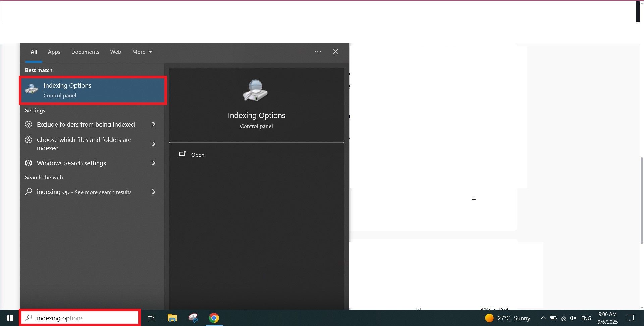Switch to the Documents search tab
This screenshot has height=326, width=644.
coord(85,52)
